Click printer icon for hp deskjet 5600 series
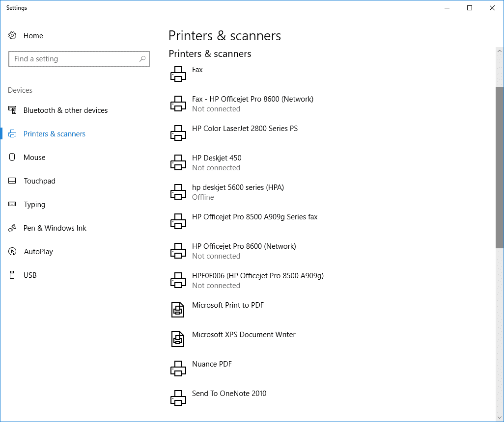This screenshot has width=504, height=422. 178,192
